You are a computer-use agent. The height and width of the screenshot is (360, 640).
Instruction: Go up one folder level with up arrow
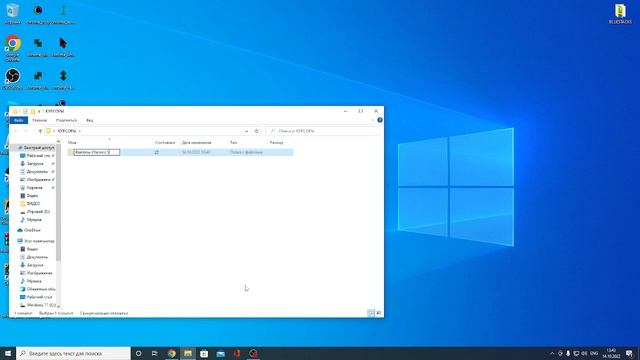[x=40, y=131]
